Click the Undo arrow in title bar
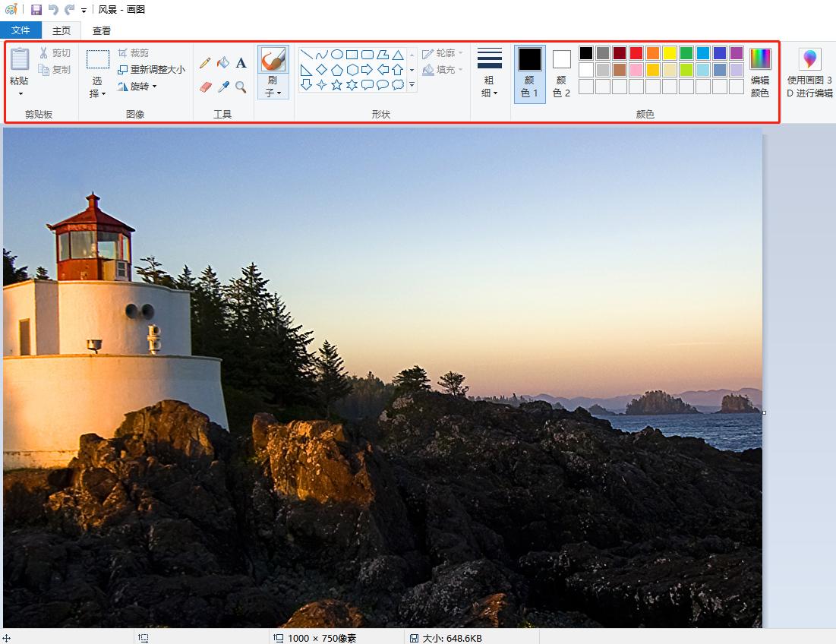 [53, 10]
